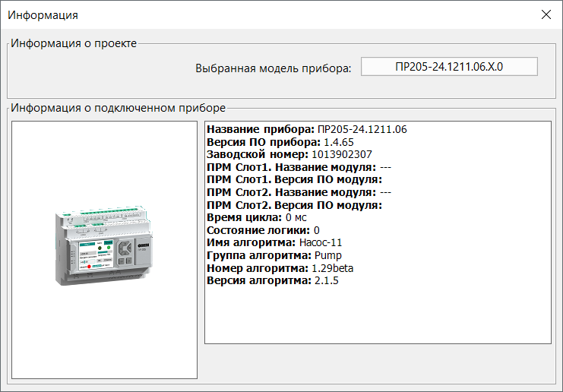563x392 pixels.
Task: Click the ПР205 device picture thumbnail
Action: pyautogui.click(x=104, y=246)
